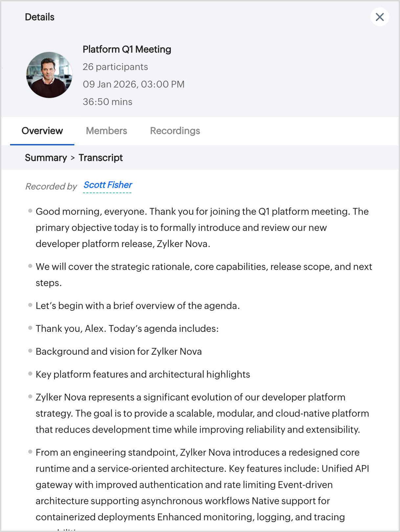The image size is (400, 532).
Task: Go to the Recordings tab
Action: click(175, 131)
